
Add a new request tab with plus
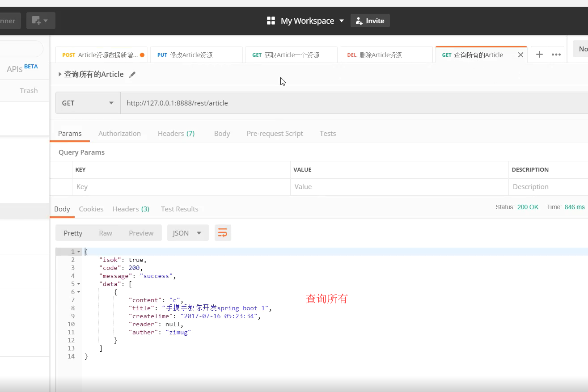coord(539,55)
